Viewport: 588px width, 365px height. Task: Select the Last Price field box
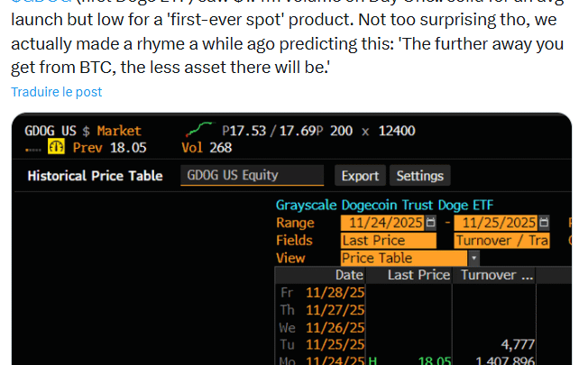click(388, 241)
